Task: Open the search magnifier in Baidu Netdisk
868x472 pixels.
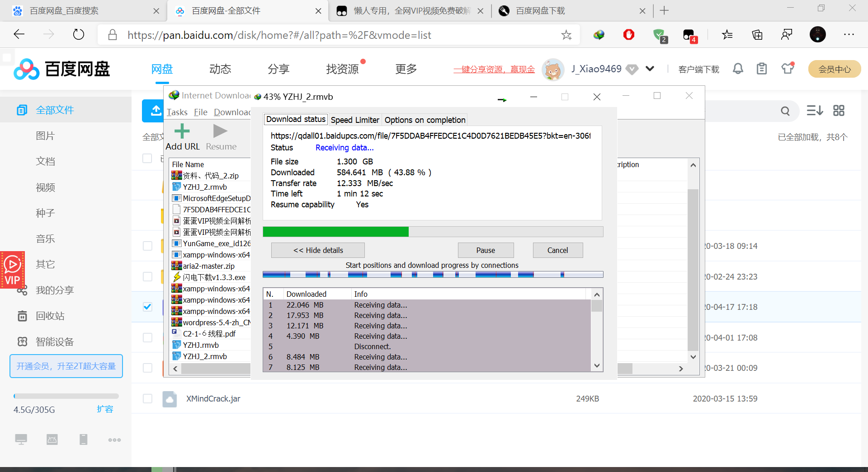Action: pyautogui.click(x=785, y=111)
